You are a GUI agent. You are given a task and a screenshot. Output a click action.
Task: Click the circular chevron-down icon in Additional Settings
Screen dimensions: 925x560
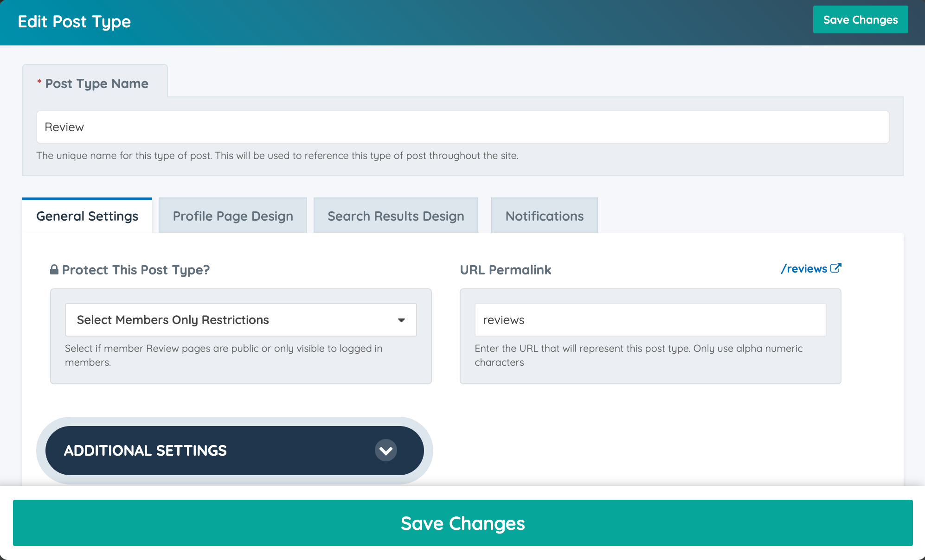point(385,450)
